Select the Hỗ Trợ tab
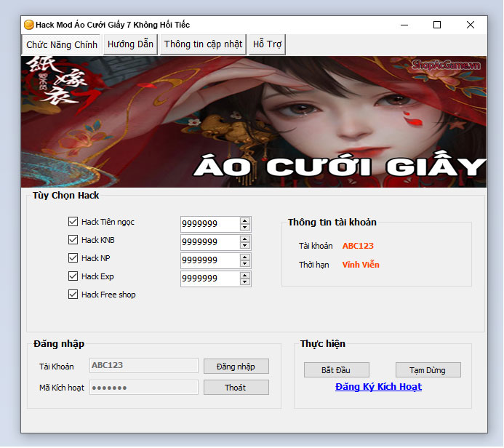This screenshot has height=448, width=504. coord(267,44)
